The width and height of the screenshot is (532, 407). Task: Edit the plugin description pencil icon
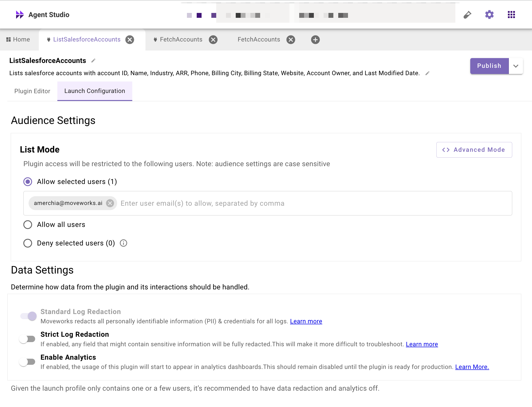point(427,73)
